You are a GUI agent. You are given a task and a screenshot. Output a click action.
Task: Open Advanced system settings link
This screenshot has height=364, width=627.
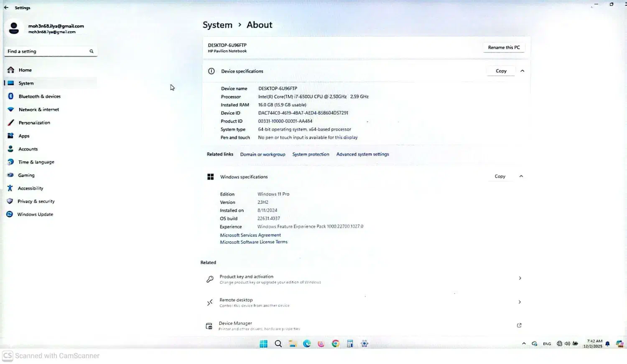coord(362,154)
